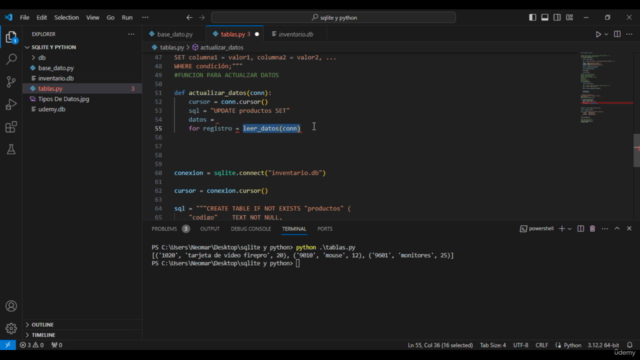Toggle the bottom Panel layout icon

click(545, 18)
